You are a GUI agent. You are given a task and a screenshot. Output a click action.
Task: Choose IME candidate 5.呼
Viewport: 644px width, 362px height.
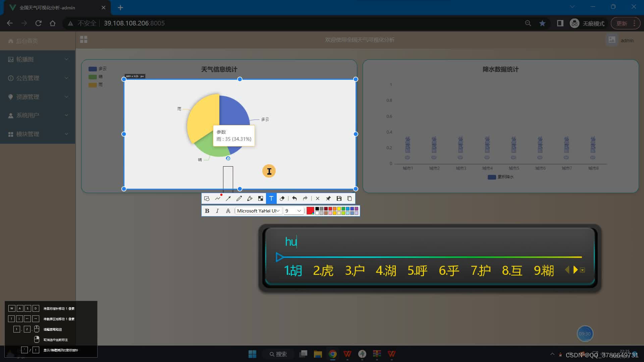tap(418, 270)
